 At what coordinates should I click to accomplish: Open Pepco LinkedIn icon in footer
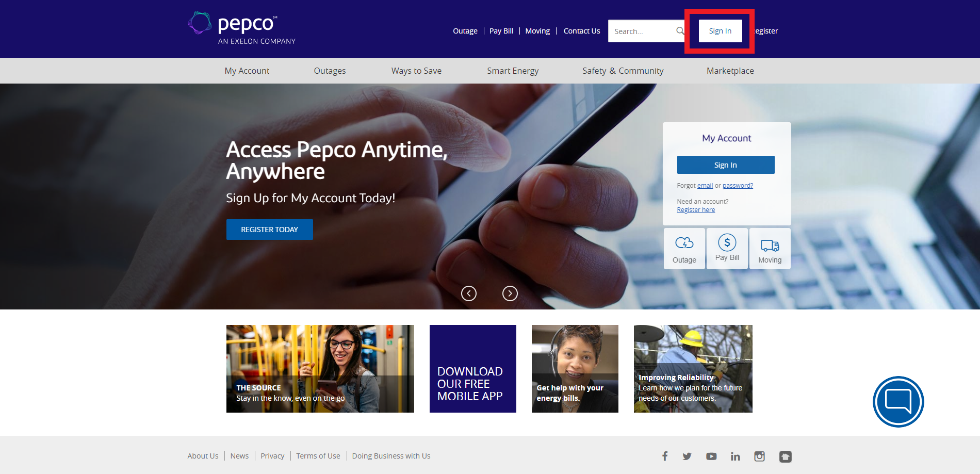click(735, 456)
